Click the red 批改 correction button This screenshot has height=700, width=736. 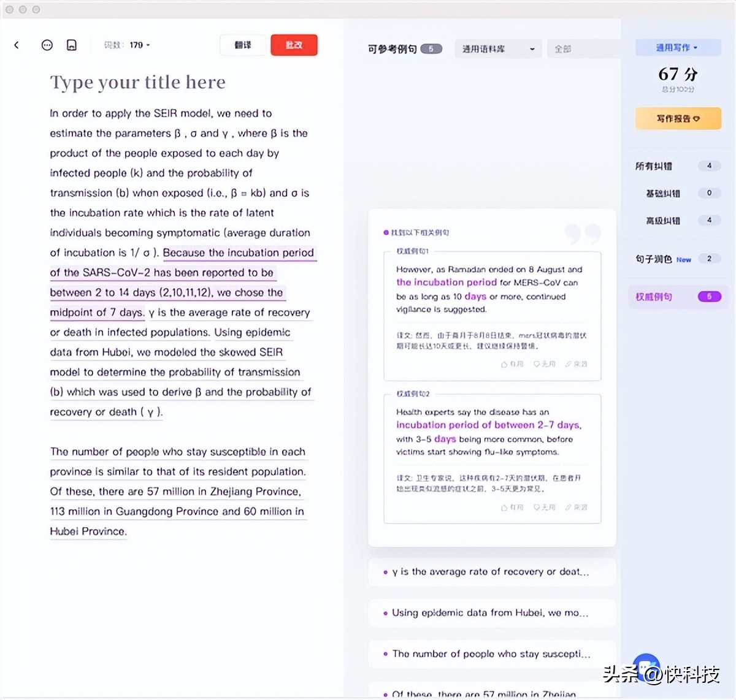coord(294,45)
